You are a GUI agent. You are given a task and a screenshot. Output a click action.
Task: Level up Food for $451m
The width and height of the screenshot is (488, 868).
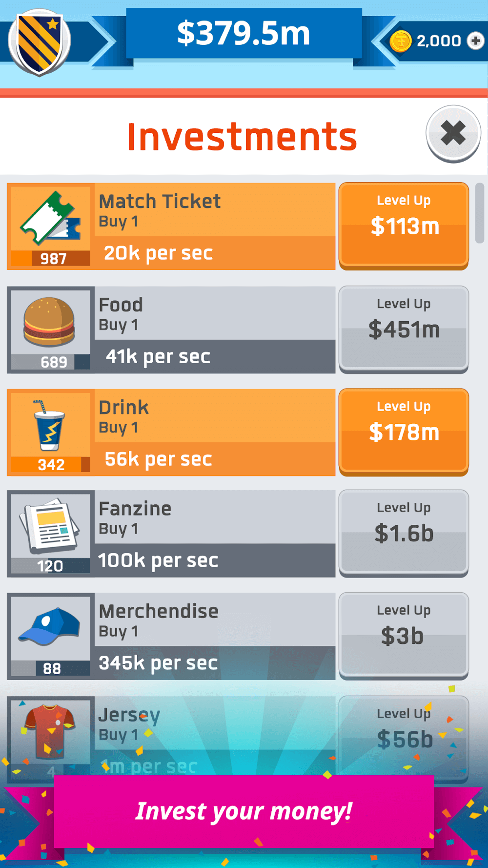coord(404,329)
